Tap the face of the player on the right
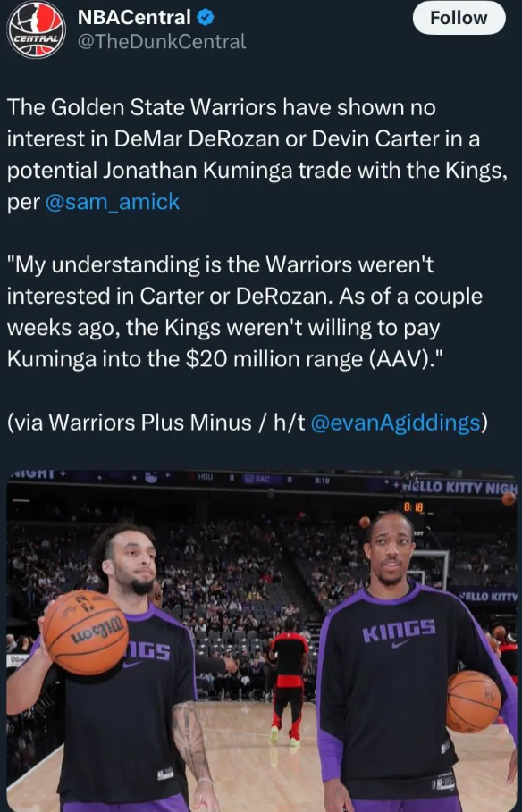The image size is (522, 812). 391,550
